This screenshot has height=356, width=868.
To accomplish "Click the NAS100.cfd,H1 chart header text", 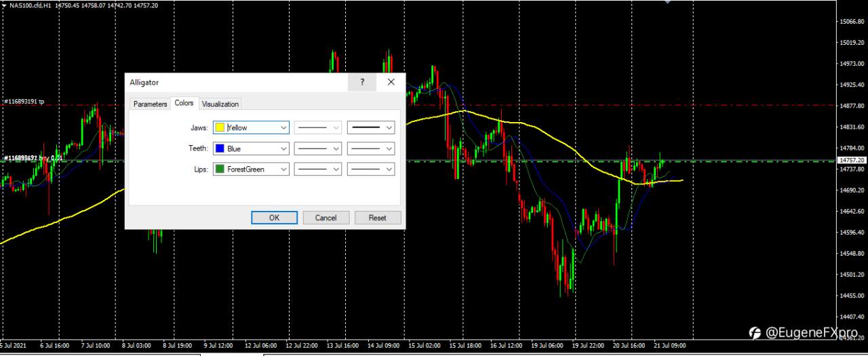I will [31, 5].
